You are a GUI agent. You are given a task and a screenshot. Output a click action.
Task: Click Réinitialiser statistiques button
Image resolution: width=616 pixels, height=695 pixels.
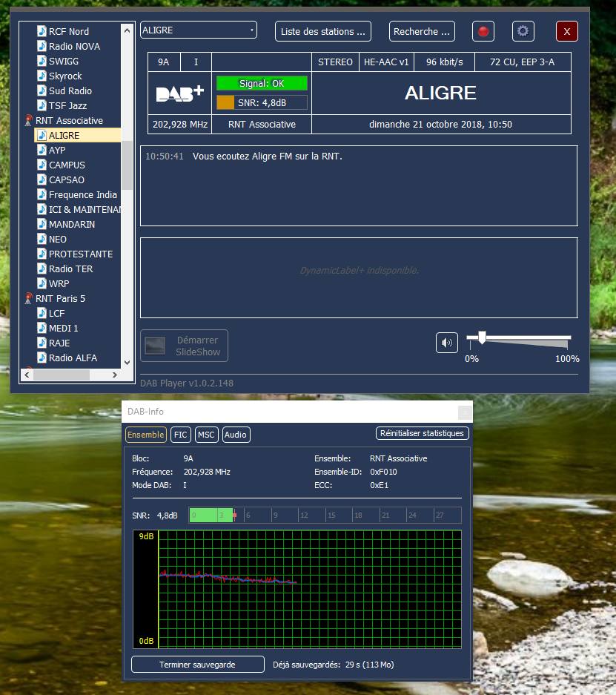coord(422,433)
